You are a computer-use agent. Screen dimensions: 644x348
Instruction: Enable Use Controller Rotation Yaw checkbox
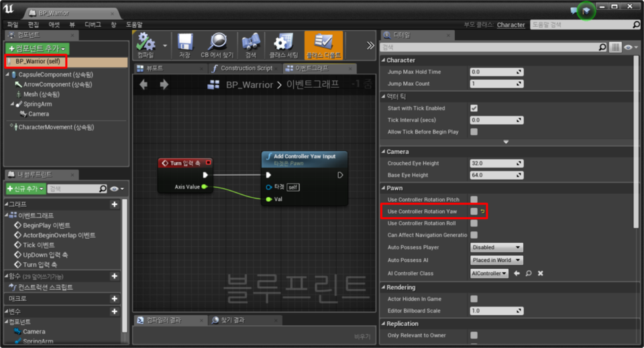coord(474,211)
